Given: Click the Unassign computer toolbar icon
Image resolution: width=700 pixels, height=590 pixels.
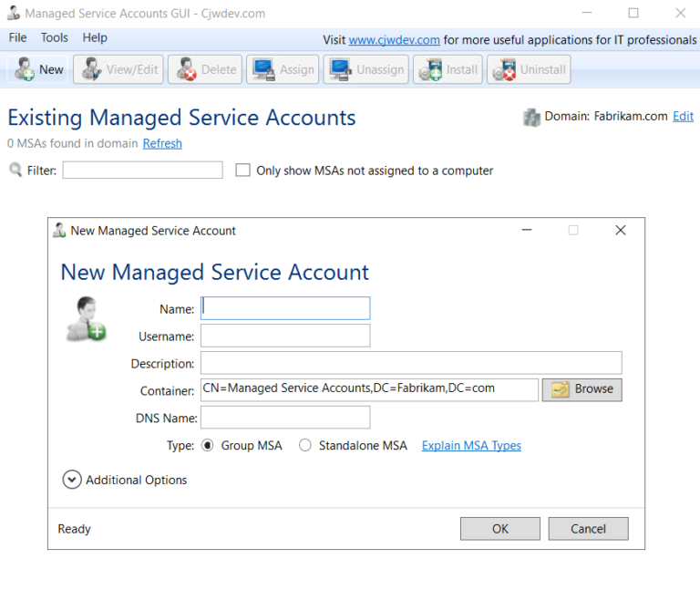Looking at the screenshot, I should point(340,69).
